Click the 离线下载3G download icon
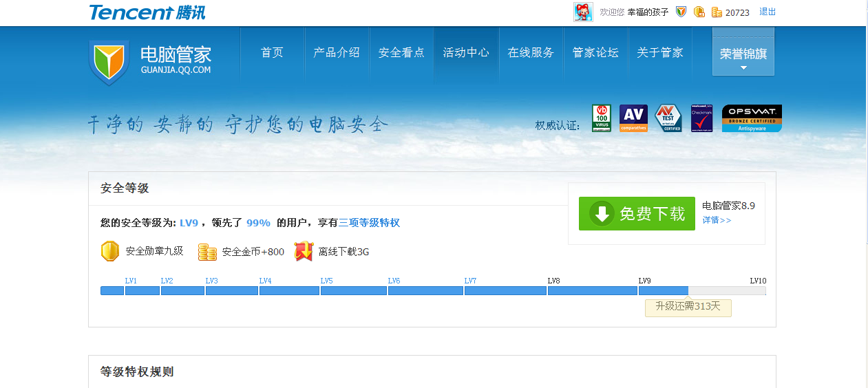 point(304,251)
